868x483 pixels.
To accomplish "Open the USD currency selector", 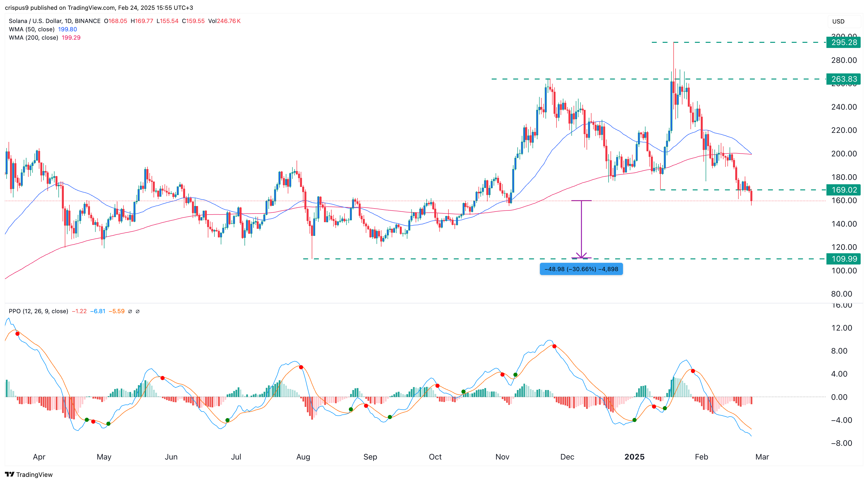I will 838,21.
